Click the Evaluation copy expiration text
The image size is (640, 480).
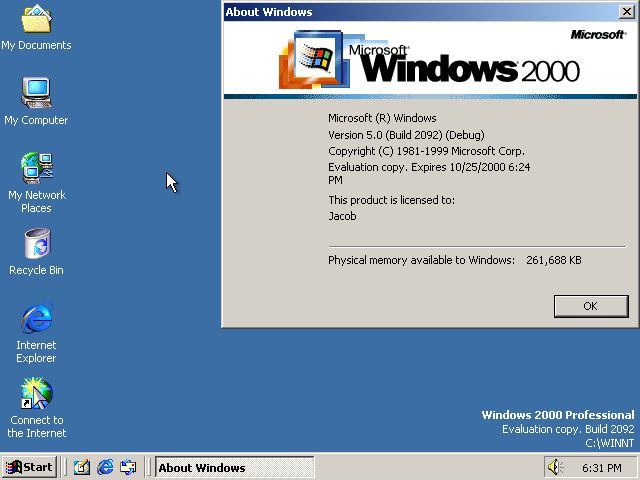tap(429, 173)
